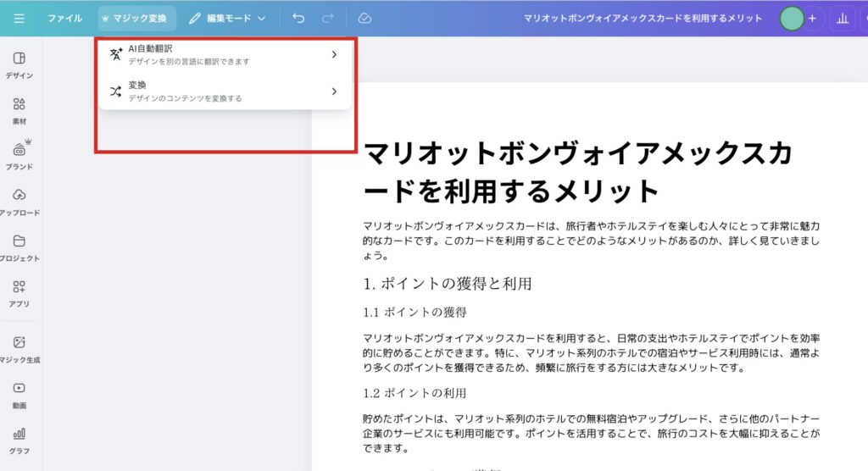Open the アプリ panel
The image size is (868, 471).
pos(19,294)
